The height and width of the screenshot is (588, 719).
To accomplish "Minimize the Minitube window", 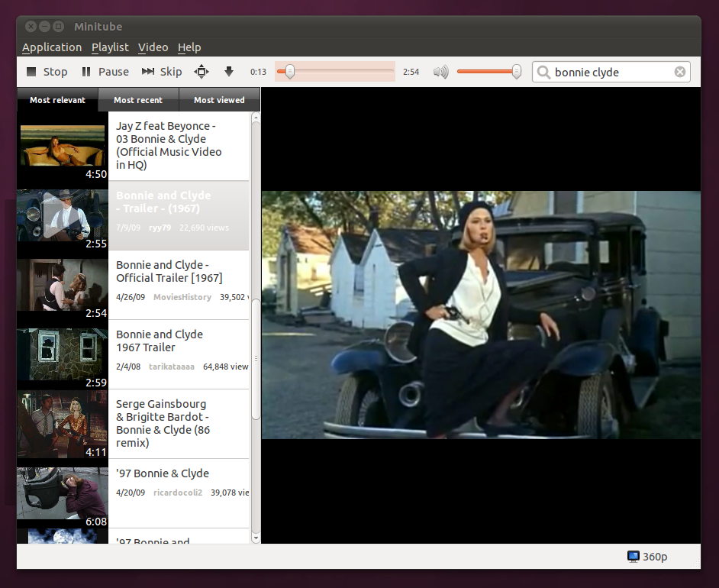I will [x=44, y=27].
